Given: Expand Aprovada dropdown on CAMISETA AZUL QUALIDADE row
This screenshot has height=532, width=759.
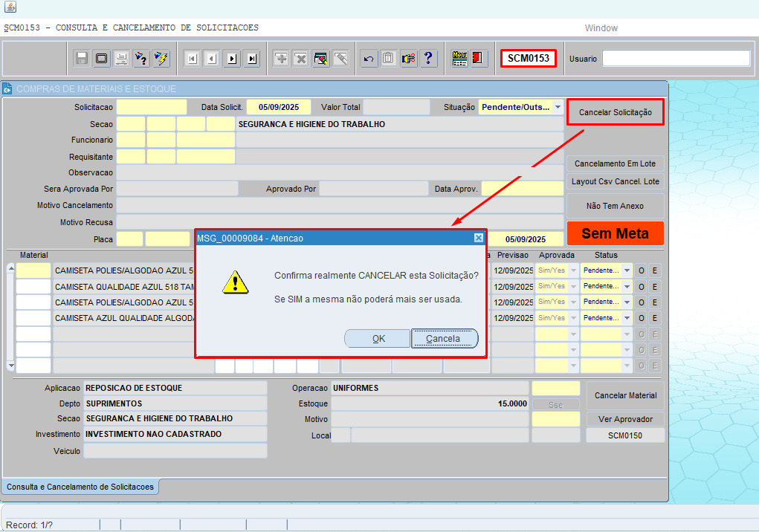Looking at the screenshot, I should tap(572, 318).
